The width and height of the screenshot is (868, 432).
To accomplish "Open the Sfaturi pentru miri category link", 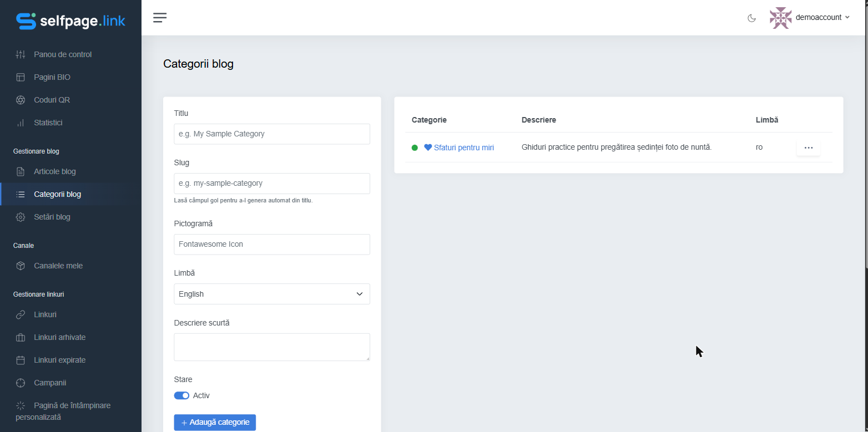I will pos(464,148).
